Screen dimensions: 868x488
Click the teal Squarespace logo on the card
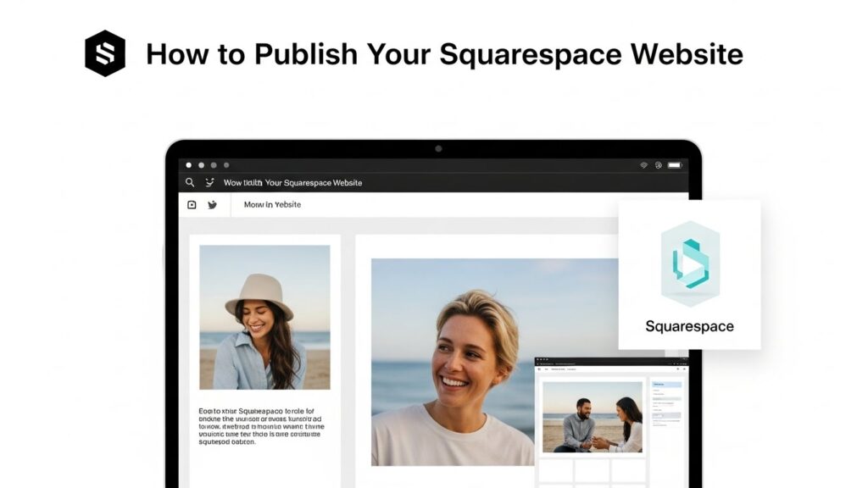click(689, 263)
